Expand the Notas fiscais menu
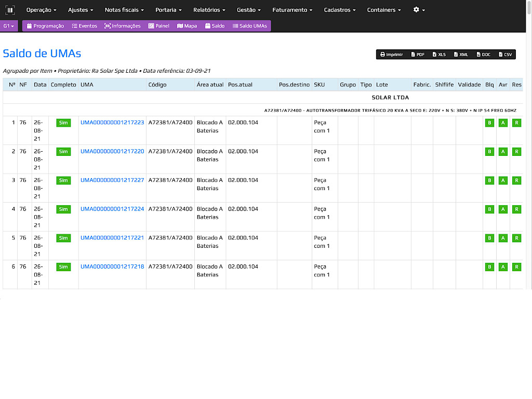 point(124,10)
